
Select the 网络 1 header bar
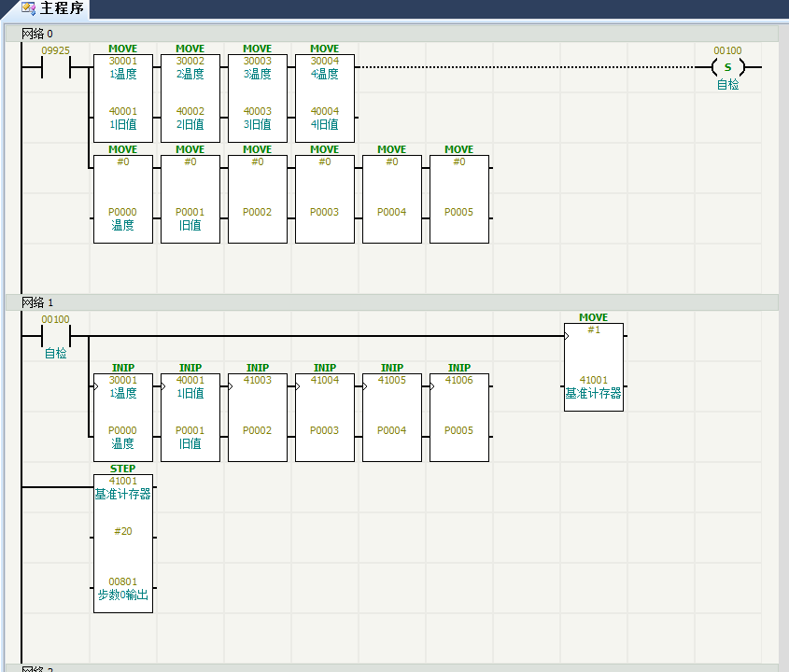pyautogui.click(x=391, y=302)
